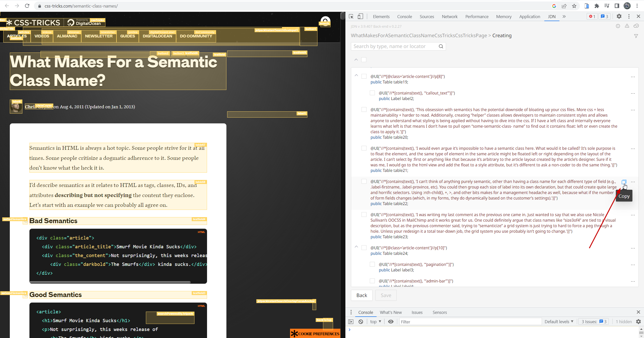
Task: Click the JDN warning triangle icon
Action: (627, 26)
